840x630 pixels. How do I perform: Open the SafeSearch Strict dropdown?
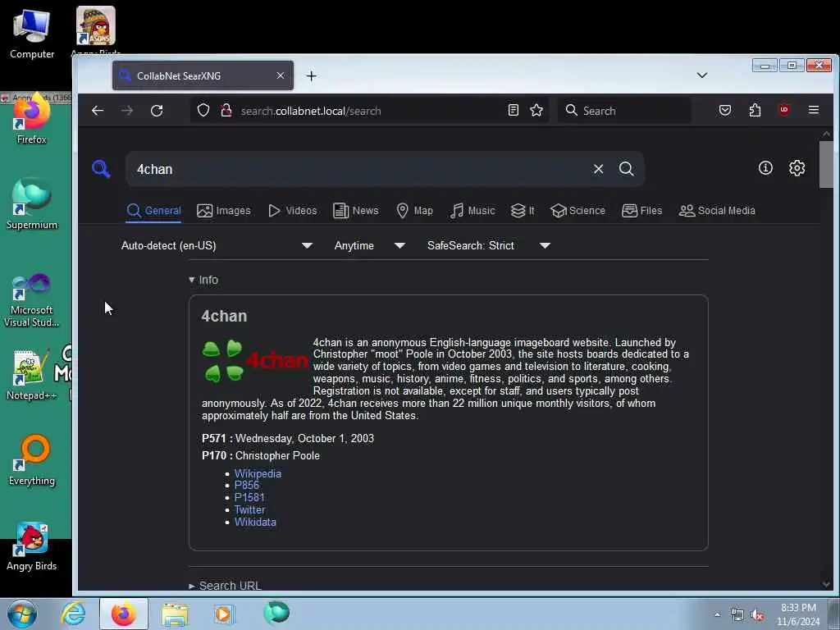pyautogui.click(x=489, y=245)
